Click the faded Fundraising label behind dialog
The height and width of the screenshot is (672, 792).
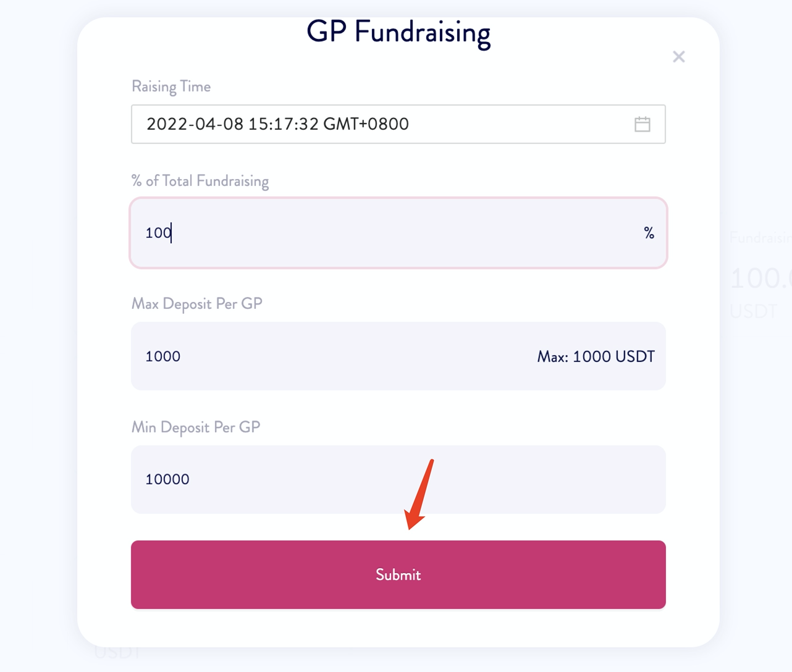pyautogui.click(x=760, y=238)
